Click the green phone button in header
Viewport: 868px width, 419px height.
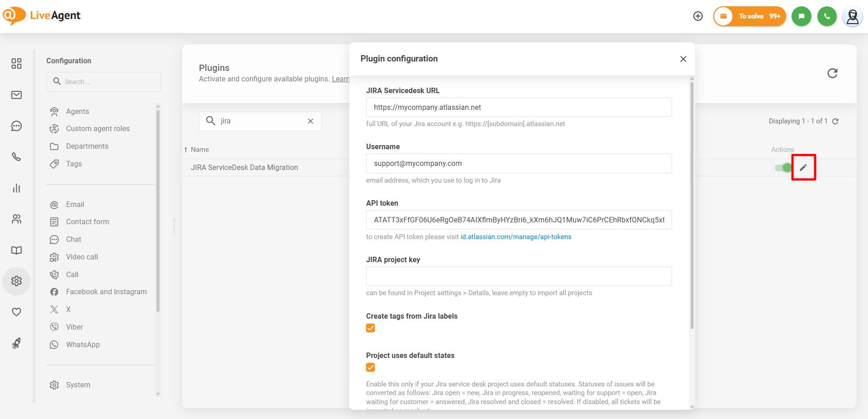[x=827, y=16]
